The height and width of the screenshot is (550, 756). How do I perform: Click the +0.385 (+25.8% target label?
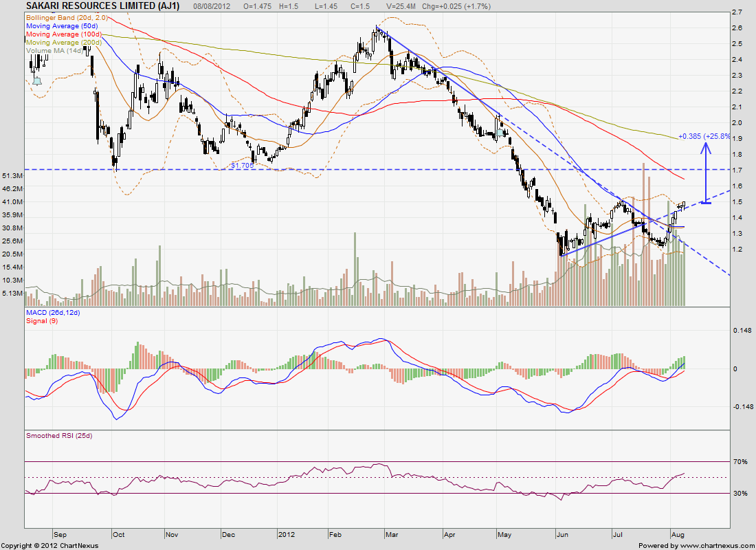tap(705, 137)
